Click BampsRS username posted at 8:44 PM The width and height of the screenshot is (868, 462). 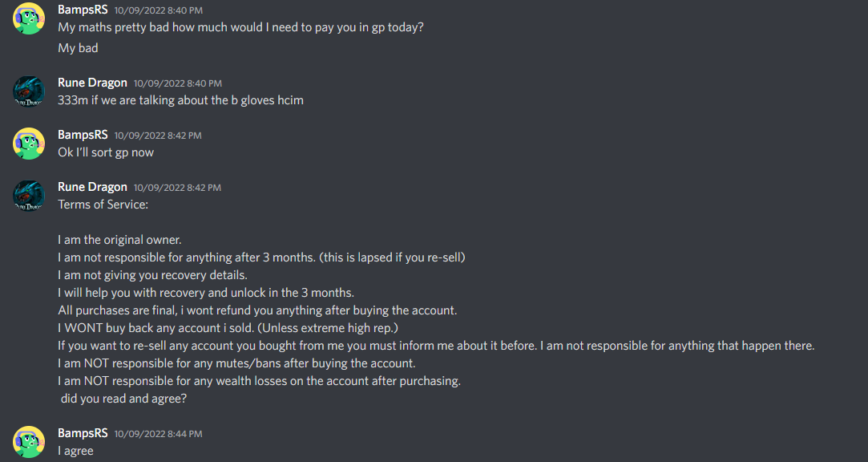click(x=83, y=433)
